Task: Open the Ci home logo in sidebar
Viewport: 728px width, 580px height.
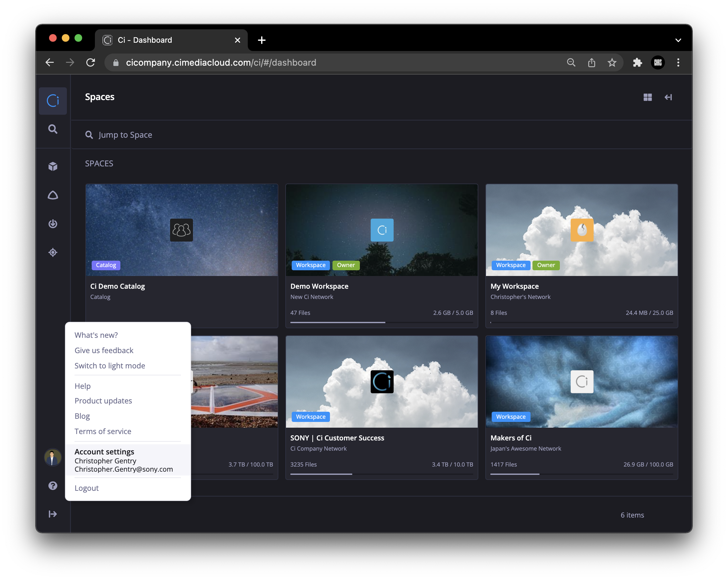Action: (53, 101)
